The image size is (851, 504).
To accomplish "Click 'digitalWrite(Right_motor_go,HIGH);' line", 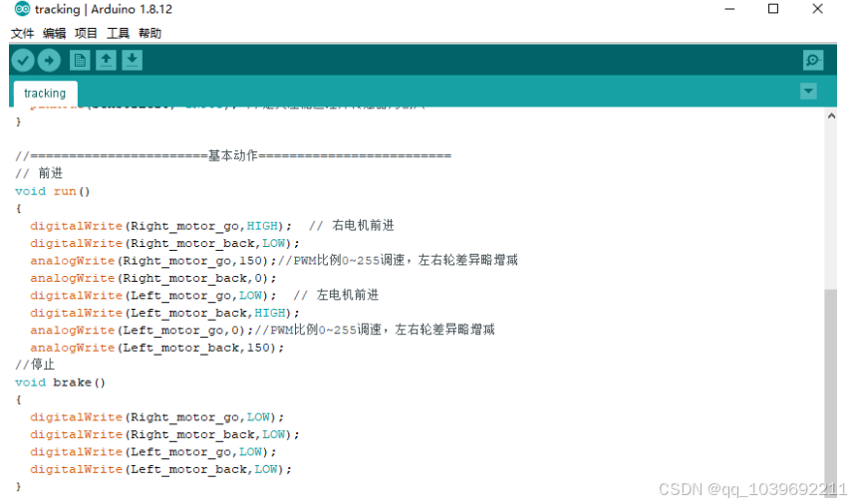I will pyautogui.click(x=160, y=226).
